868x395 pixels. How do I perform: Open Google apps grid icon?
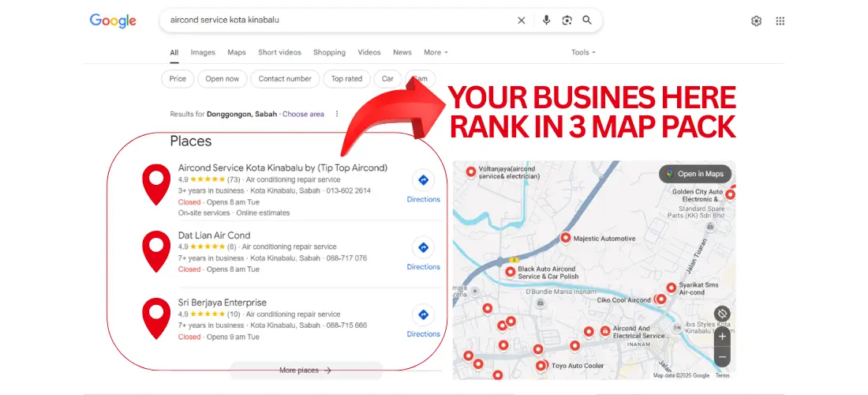coord(780,21)
